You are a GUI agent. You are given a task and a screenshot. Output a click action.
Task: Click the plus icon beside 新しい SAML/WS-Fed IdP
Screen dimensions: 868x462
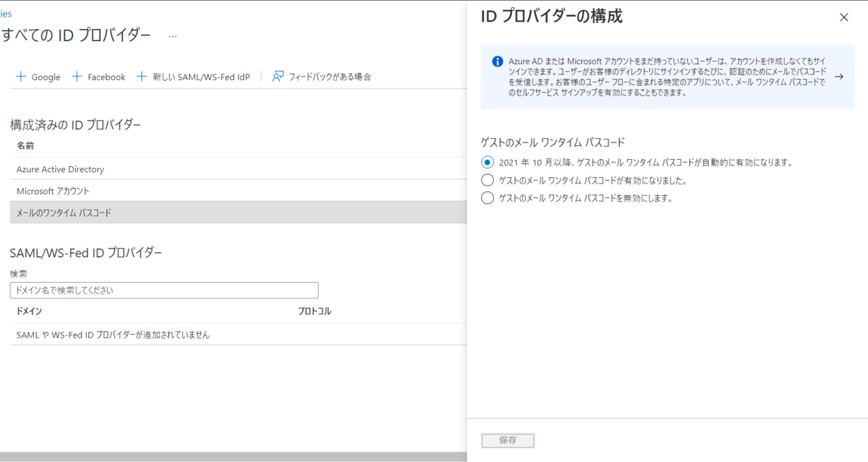click(142, 77)
